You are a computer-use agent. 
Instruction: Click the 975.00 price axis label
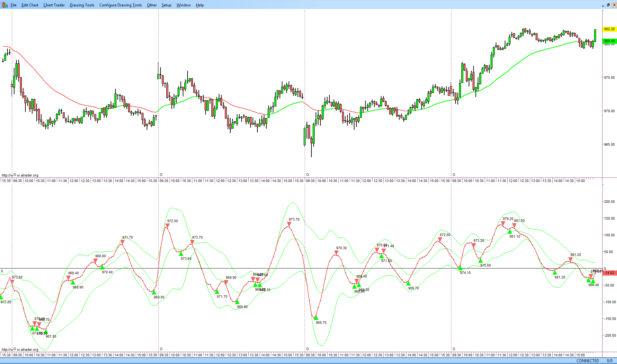609,77
